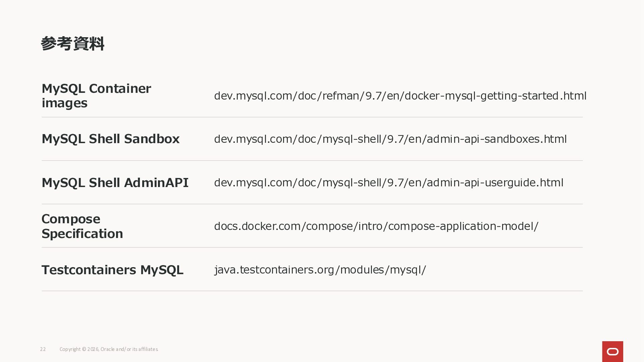Click the red Oracle logo icon
The image size is (644, 362).
pyautogui.click(x=612, y=351)
